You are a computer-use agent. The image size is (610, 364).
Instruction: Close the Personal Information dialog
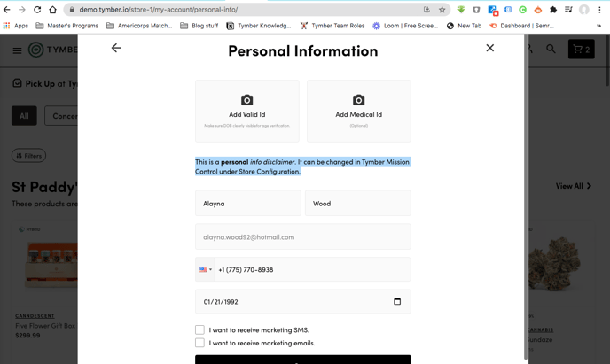pos(489,48)
